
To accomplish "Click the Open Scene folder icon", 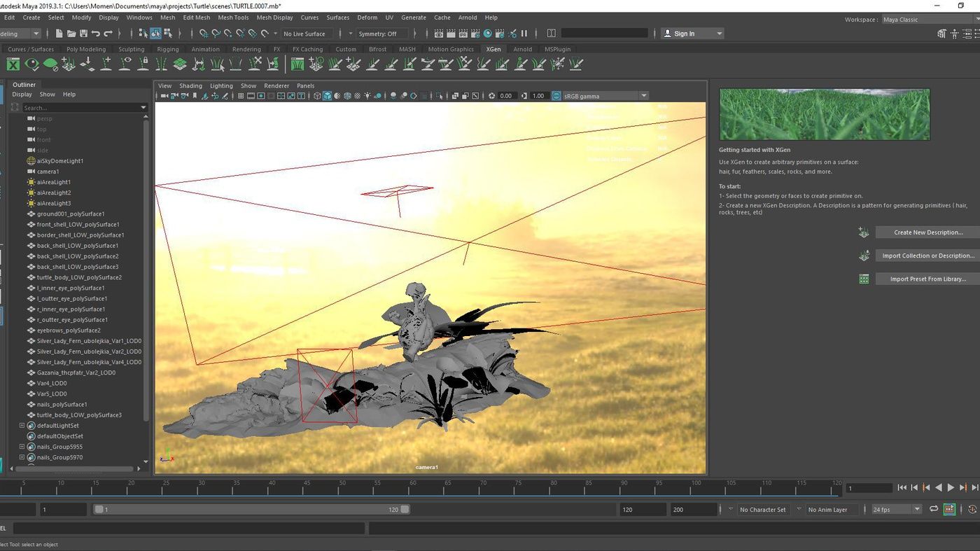I will pos(71,34).
